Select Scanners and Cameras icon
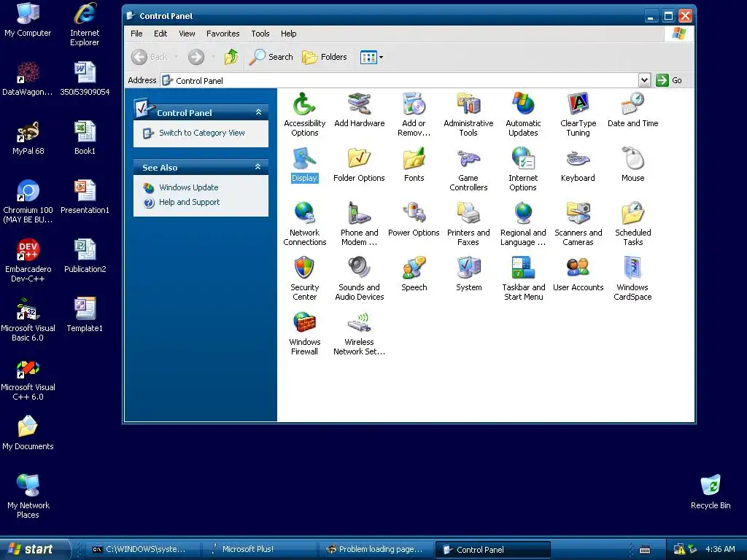This screenshot has height=560, width=747. click(578, 224)
